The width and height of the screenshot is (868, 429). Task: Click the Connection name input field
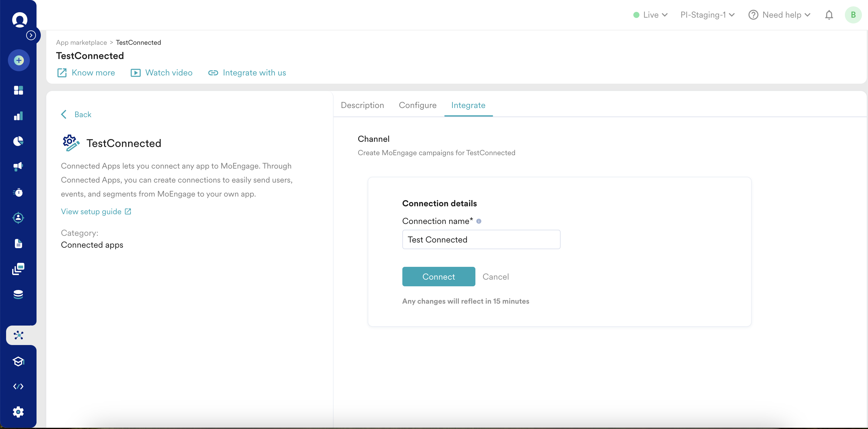point(481,240)
